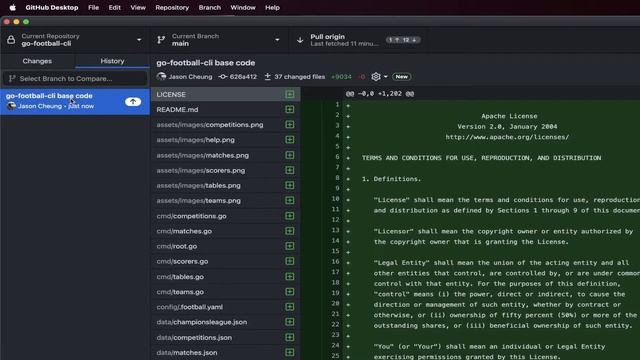Select assets/images/tables.png file
This screenshot has width=640, height=360.
coord(226,185)
